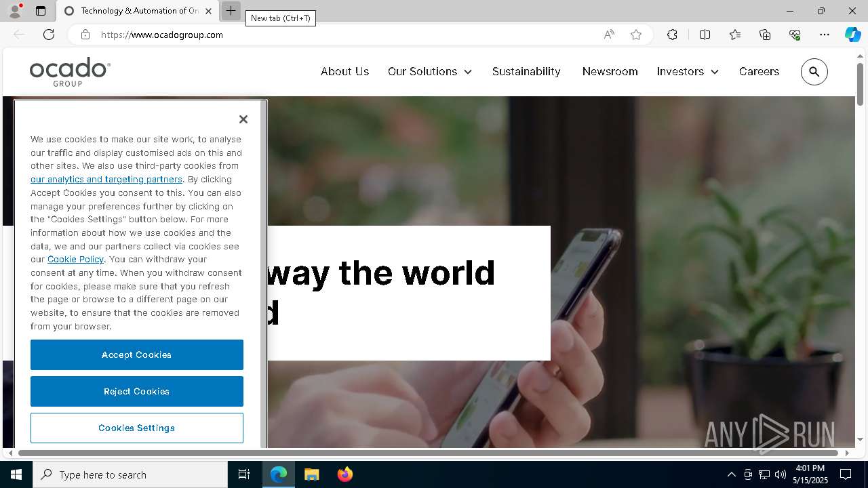Screen dimensions: 868x488
Task: Open Edge Settings and more menu
Action: point(825,35)
